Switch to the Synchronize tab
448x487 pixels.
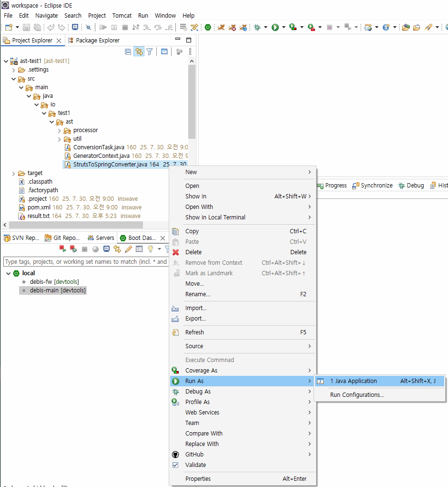372,186
